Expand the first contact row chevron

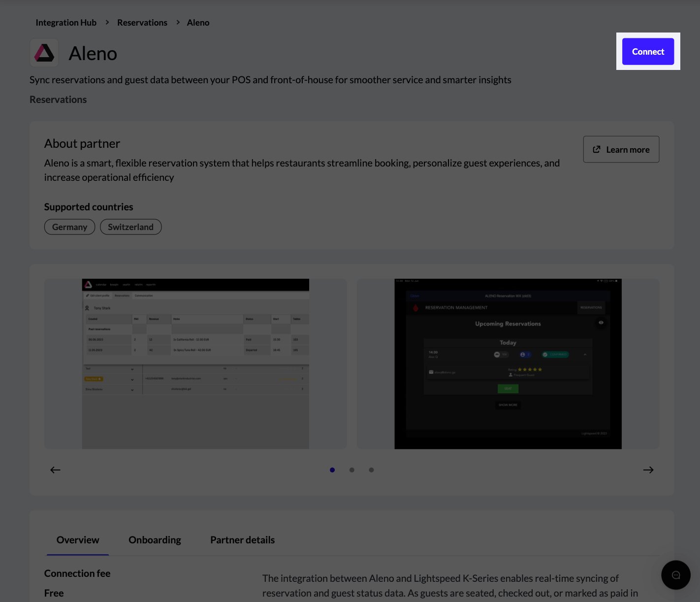[x=132, y=368]
